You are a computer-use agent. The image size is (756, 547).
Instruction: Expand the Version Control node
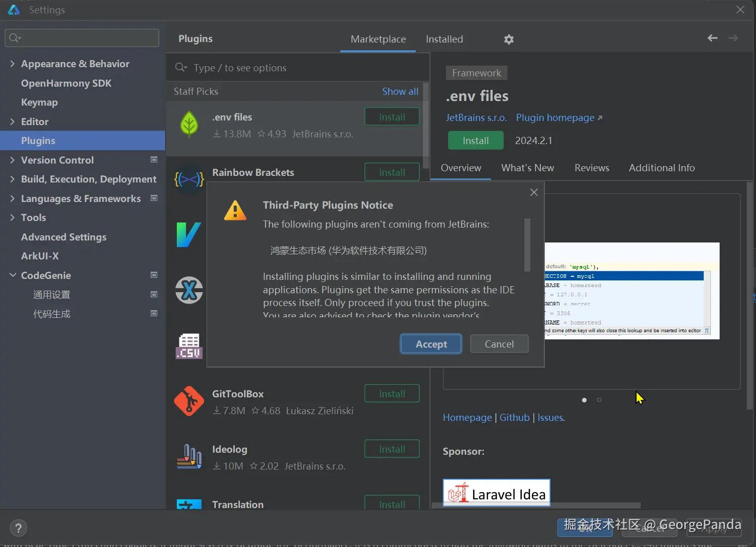[x=12, y=160]
